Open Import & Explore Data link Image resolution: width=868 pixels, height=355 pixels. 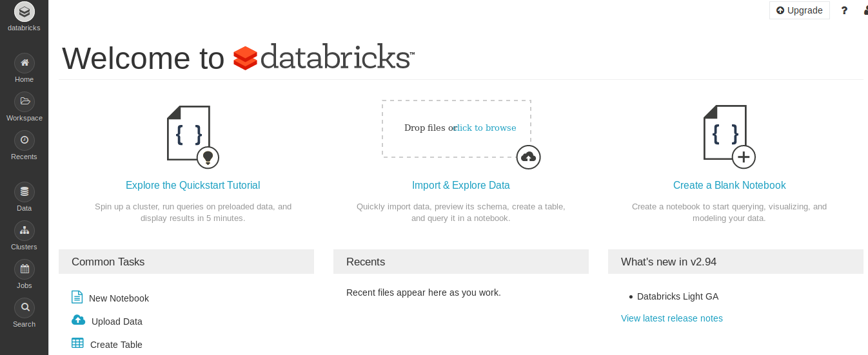[461, 186]
